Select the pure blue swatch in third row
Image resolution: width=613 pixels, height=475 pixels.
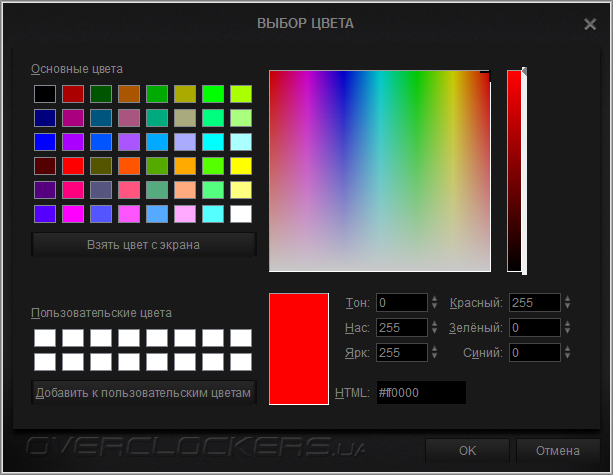tap(45, 142)
